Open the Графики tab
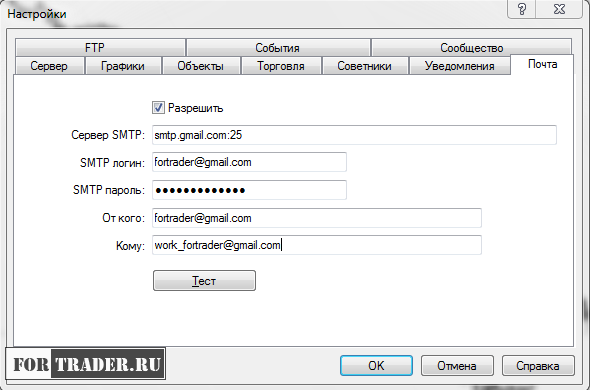 [x=123, y=66]
